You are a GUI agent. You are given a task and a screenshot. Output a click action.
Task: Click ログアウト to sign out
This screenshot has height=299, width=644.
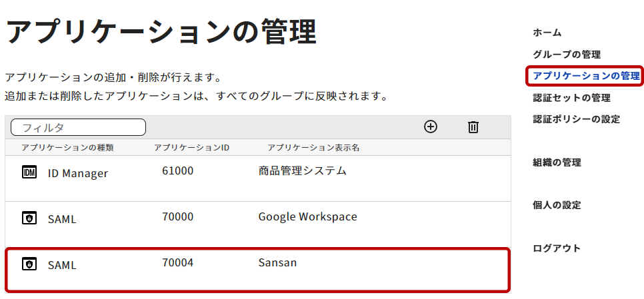coord(557,248)
